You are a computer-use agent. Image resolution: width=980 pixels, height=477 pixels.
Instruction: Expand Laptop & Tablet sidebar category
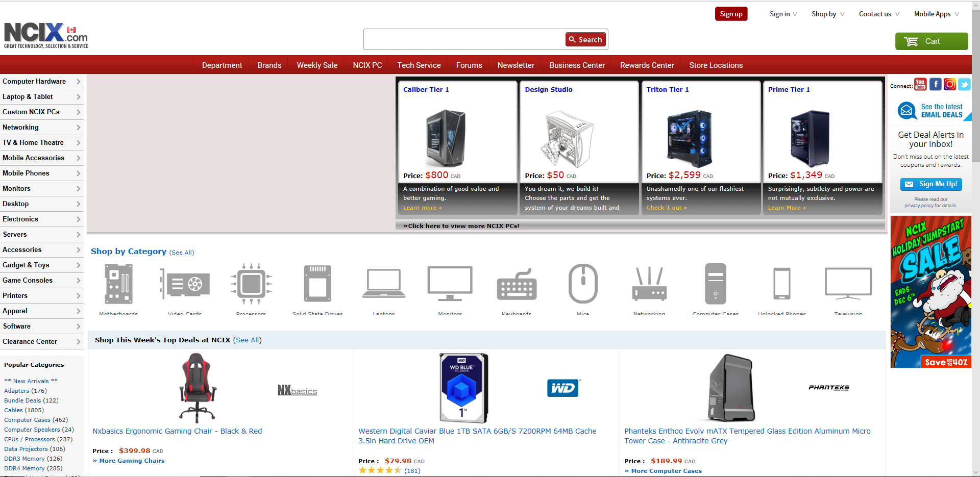click(x=42, y=97)
